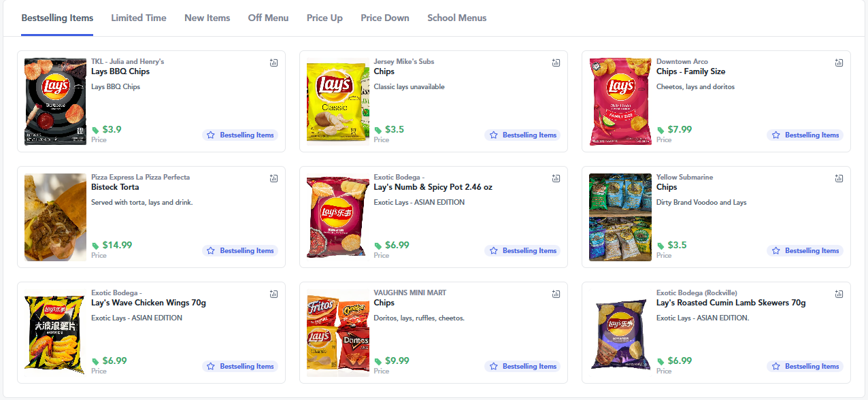
Task: Click chart icon on Jersey Mike's Chips card
Action: [x=556, y=63]
